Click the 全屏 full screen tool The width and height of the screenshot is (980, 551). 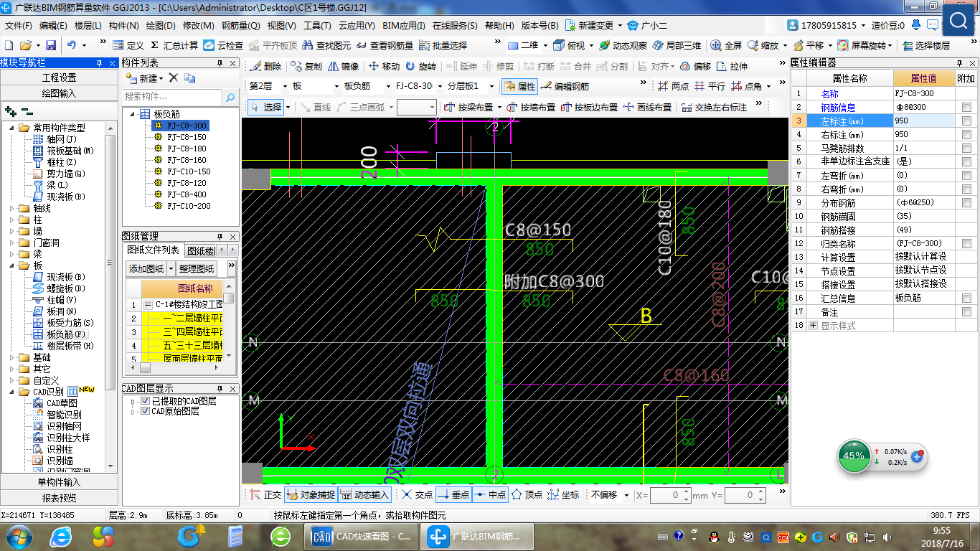pos(727,45)
